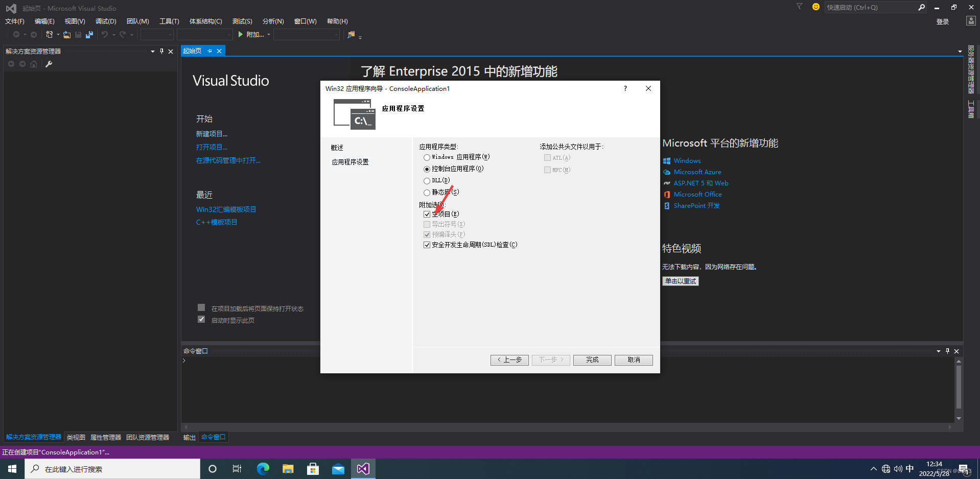
Task: Click the save single file icon
Action: [78, 35]
